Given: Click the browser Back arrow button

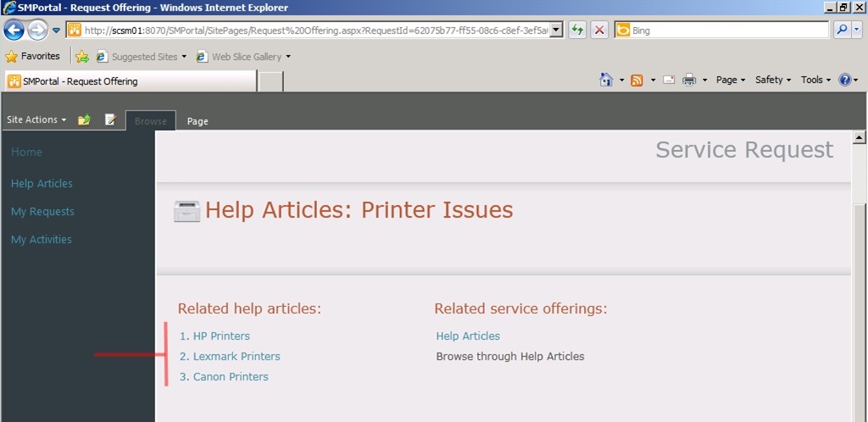Looking at the screenshot, I should tap(14, 31).
